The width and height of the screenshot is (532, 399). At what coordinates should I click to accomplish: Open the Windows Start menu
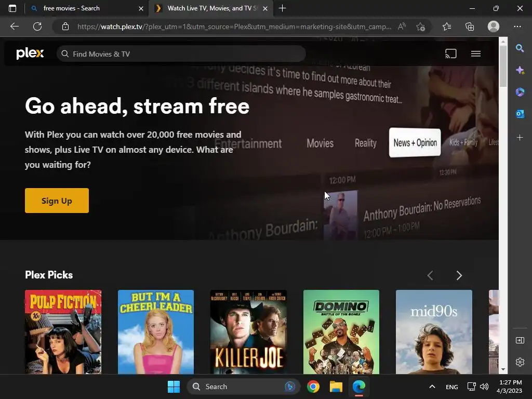coord(174,387)
